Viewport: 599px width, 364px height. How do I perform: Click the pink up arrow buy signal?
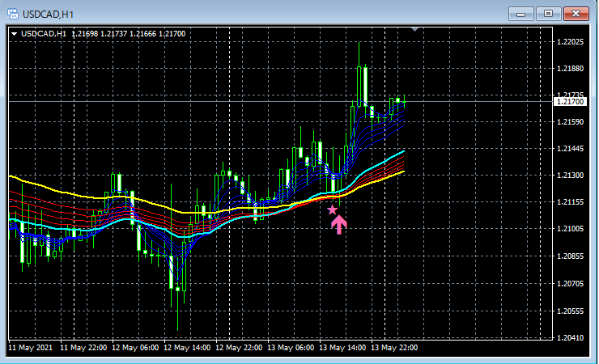[339, 225]
